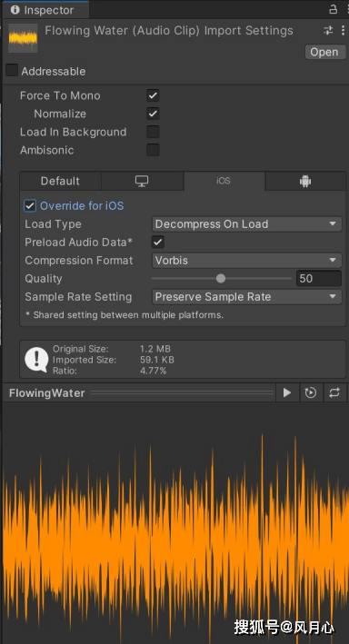Open the preset selector sliders icon
Viewport: 349px width, 644px height.
point(328,30)
